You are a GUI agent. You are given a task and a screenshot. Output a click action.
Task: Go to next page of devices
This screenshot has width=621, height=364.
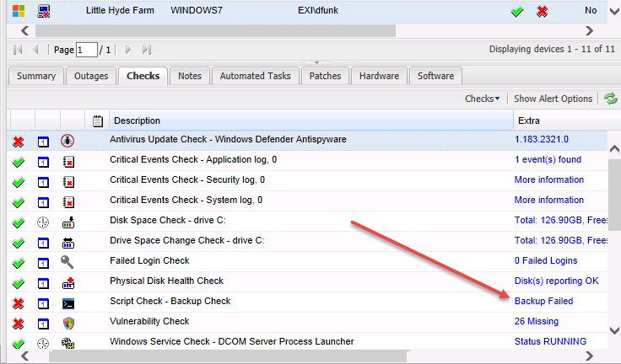[x=128, y=50]
